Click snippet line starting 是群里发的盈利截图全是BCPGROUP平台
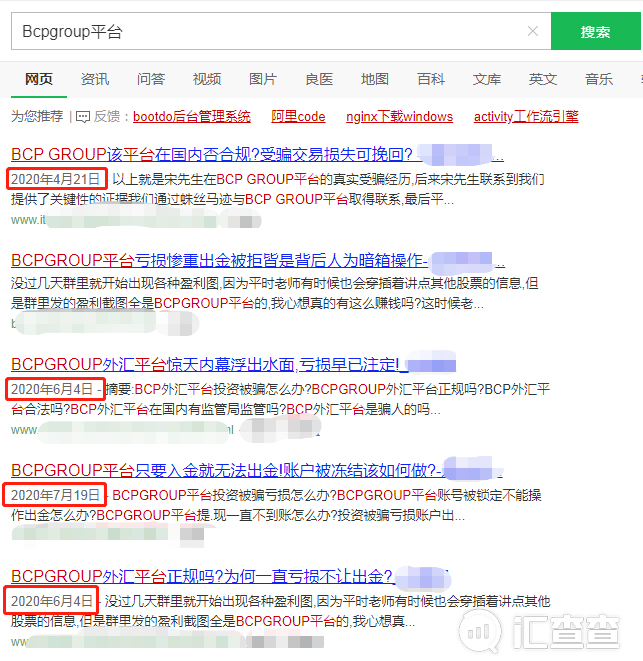The image size is (643, 661). tap(248, 303)
